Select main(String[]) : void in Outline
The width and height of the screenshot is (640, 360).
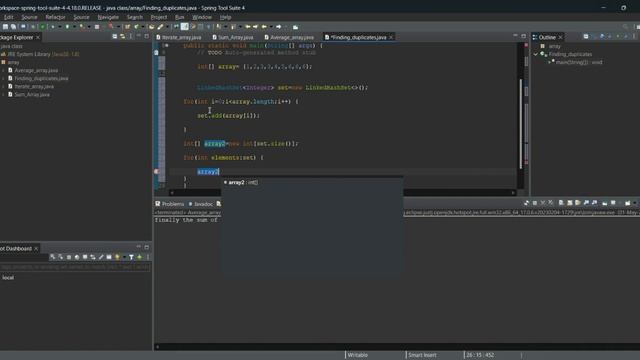pos(578,62)
